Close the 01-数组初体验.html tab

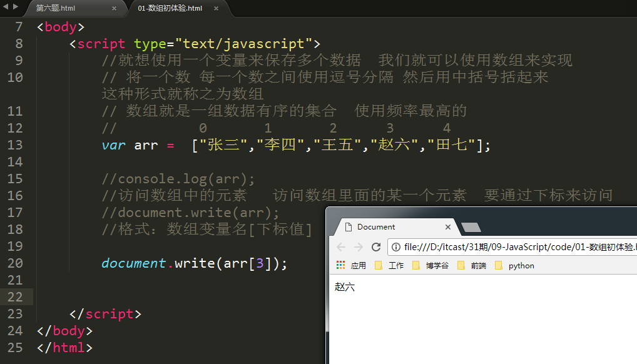216,8
